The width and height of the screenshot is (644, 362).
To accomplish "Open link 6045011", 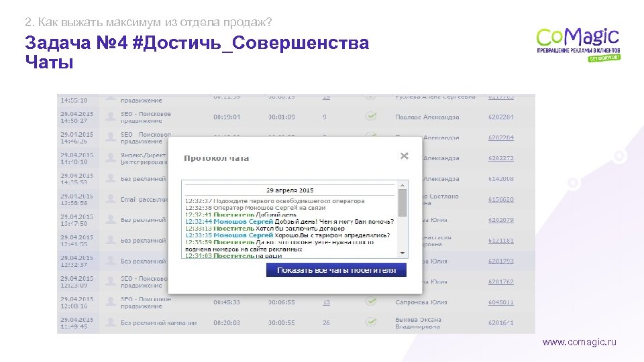I will point(500,302).
